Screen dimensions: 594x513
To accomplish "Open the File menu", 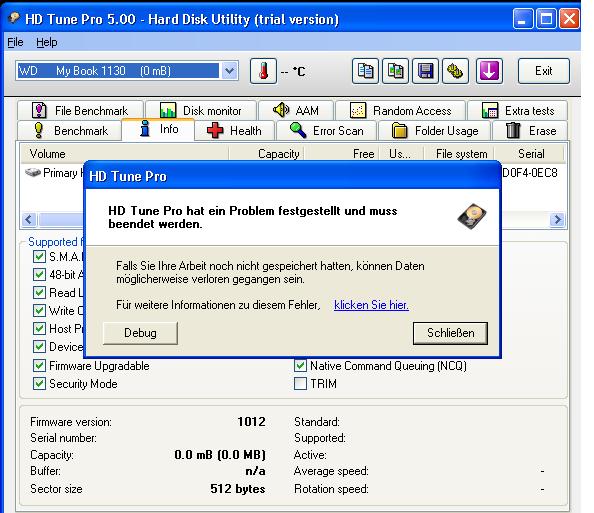I will [16, 42].
